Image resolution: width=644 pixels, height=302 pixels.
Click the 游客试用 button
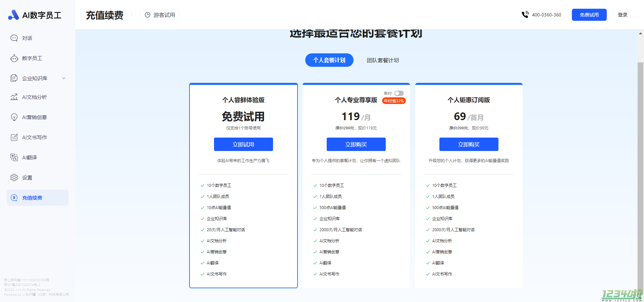point(160,15)
